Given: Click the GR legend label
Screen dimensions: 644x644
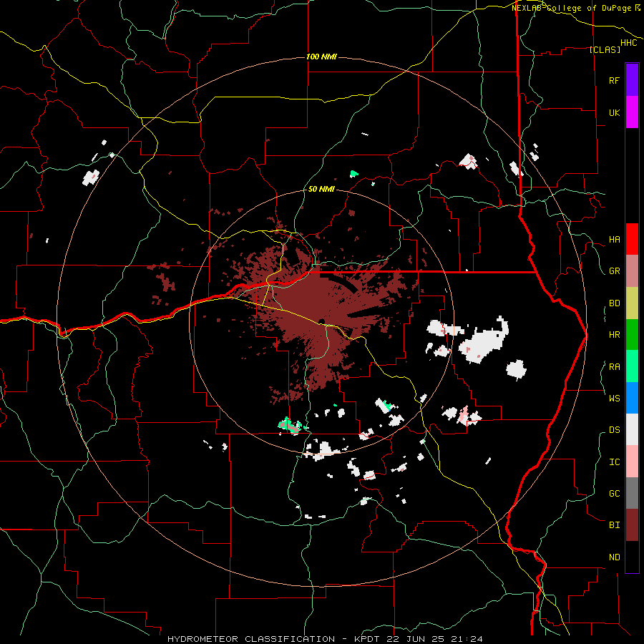Looking at the screenshot, I should (614, 271).
